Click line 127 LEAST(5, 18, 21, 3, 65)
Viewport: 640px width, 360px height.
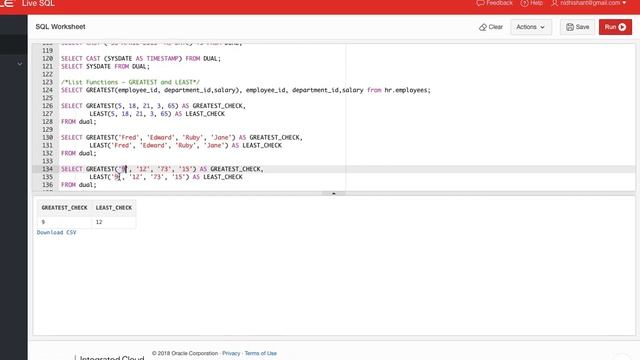click(x=157, y=114)
